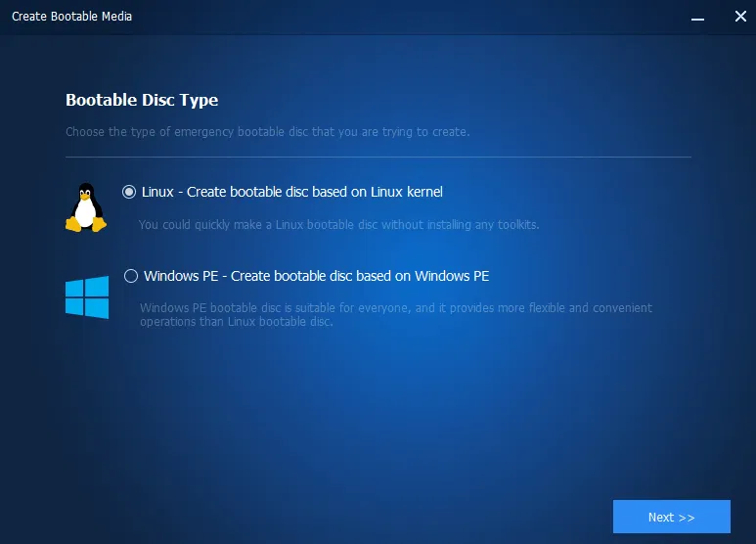Click the 'Create Bootable Media' window title
The height and width of the screenshot is (544, 756).
click(x=71, y=17)
